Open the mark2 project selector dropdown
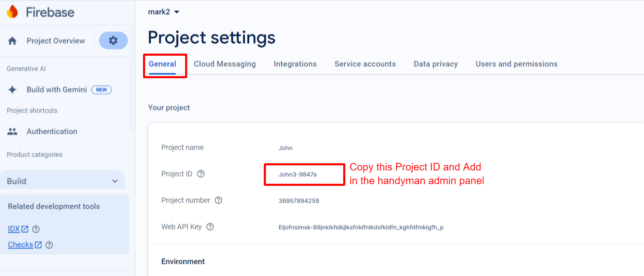This screenshot has width=644, height=276. click(x=164, y=12)
